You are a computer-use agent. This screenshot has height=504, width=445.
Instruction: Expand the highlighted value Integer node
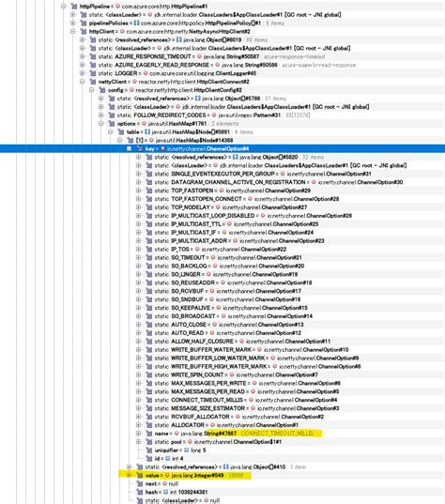click(x=129, y=475)
